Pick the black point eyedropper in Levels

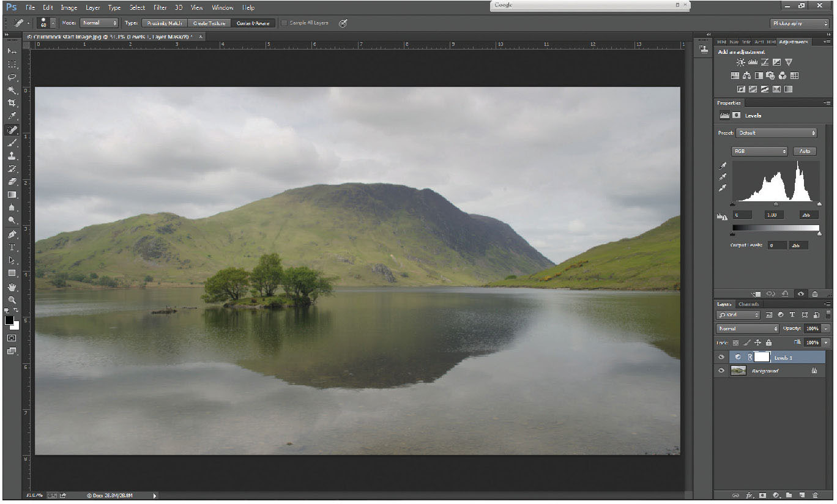coord(723,166)
